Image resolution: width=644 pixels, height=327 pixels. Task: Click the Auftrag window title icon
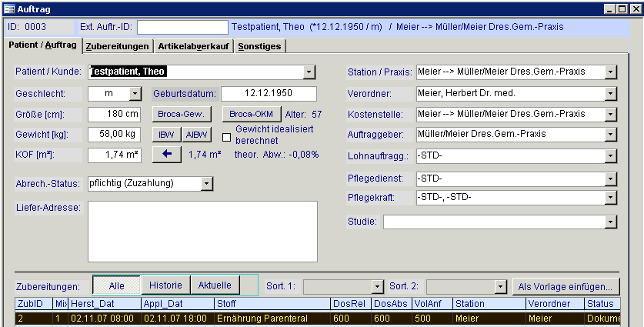[x=9, y=8]
